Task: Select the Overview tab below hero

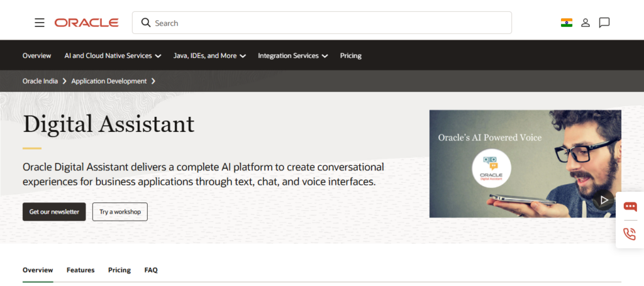Action: pyautogui.click(x=38, y=270)
